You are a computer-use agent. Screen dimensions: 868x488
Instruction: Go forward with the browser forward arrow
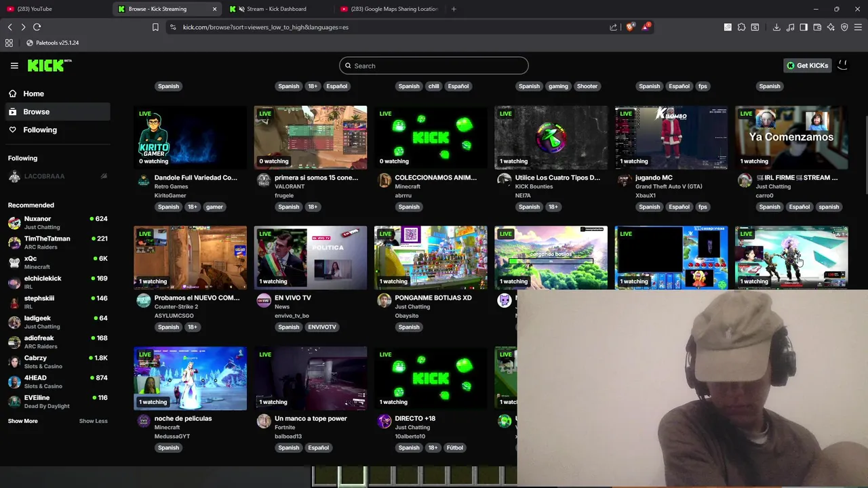coord(23,27)
